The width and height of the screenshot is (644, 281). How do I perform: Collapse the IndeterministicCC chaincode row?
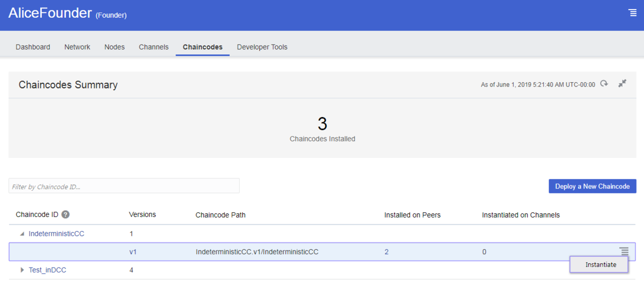[x=22, y=234]
